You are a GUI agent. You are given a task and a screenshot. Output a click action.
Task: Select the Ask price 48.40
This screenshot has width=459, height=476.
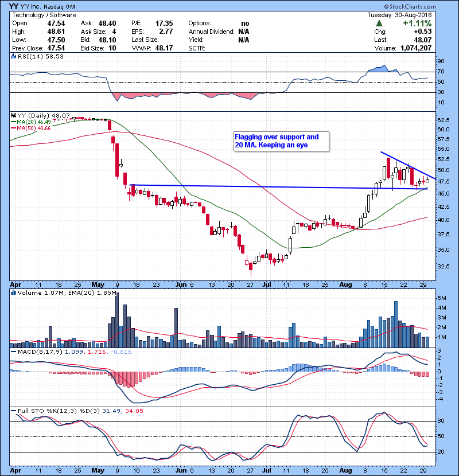(107, 24)
